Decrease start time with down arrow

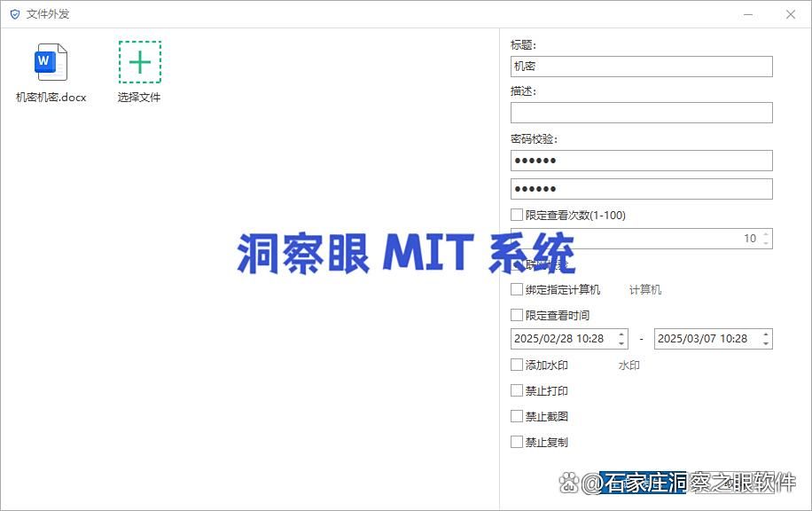point(622,343)
